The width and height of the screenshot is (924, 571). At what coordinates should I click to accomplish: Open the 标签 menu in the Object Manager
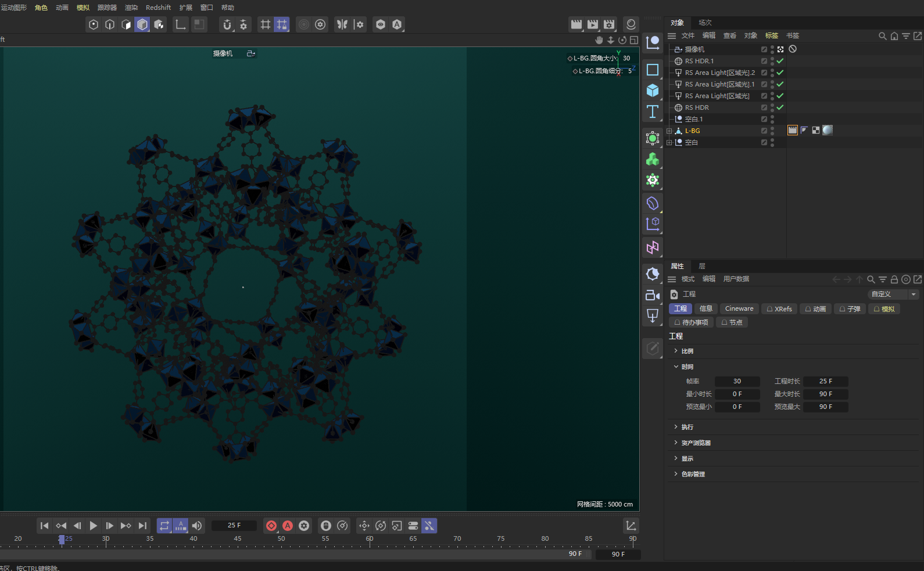(772, 36)
